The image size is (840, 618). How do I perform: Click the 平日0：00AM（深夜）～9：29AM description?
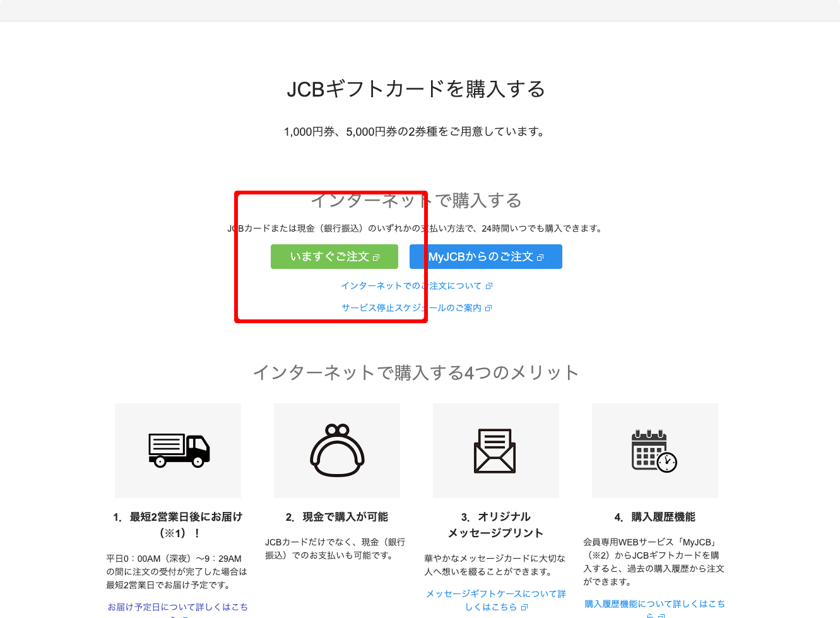click(x=177, y=572)
